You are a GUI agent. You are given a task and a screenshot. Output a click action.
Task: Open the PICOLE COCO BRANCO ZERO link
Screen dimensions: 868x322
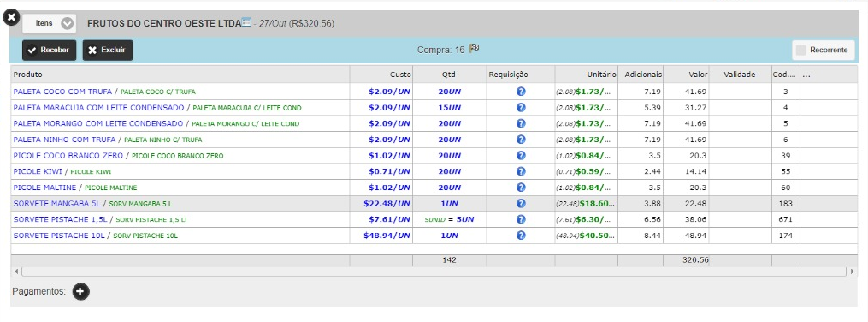tap(68, 156)
